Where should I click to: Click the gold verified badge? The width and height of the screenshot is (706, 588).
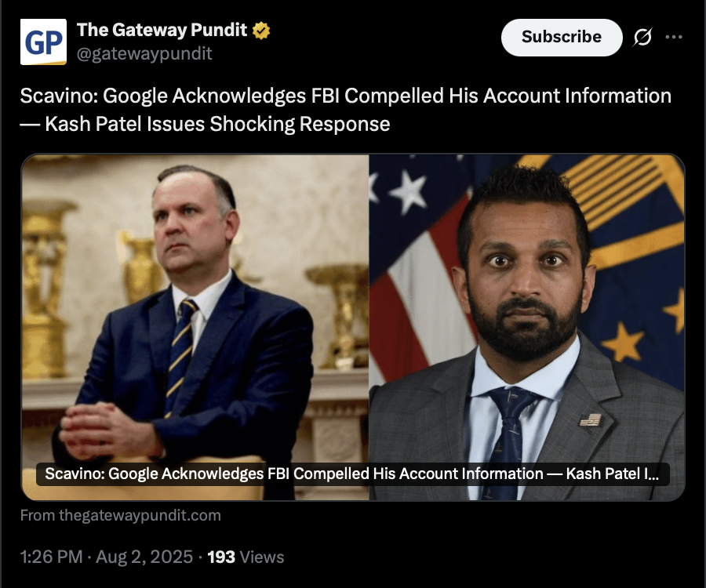[261, 31]
